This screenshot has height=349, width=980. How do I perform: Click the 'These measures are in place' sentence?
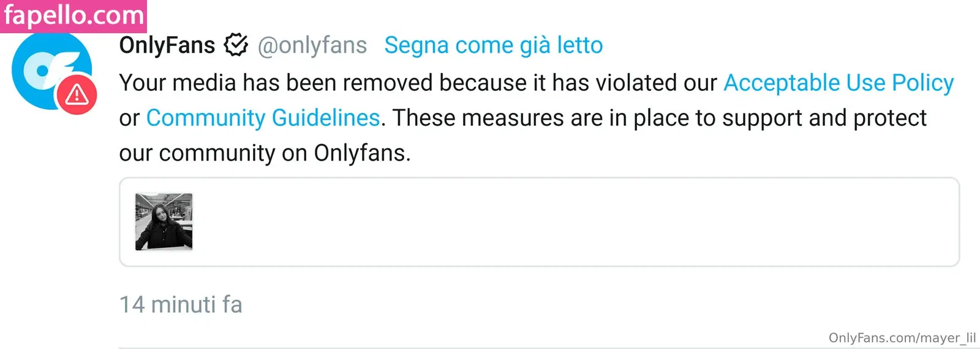[x=510, y=118]
